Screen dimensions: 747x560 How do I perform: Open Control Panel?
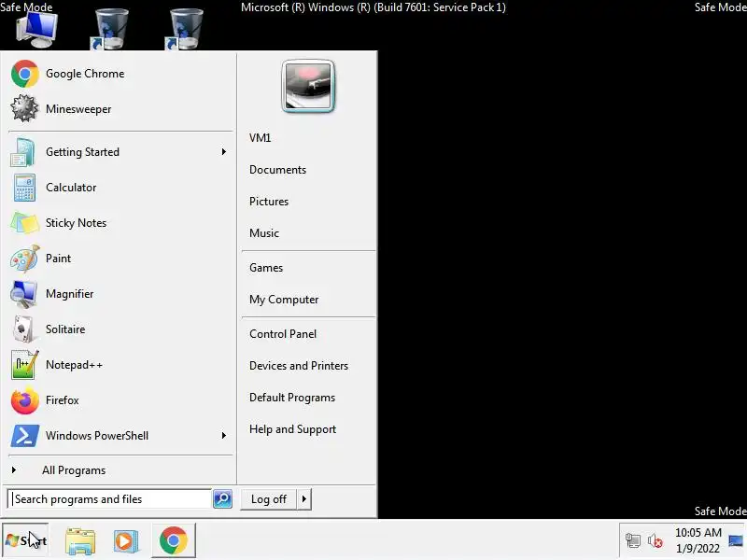click(x=283, y=334)
